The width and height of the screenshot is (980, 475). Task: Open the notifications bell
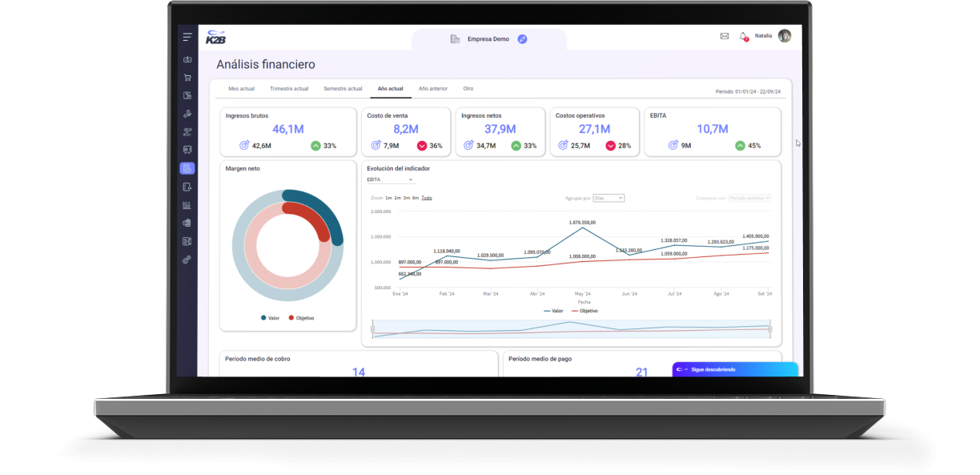(x=743, y=36)
